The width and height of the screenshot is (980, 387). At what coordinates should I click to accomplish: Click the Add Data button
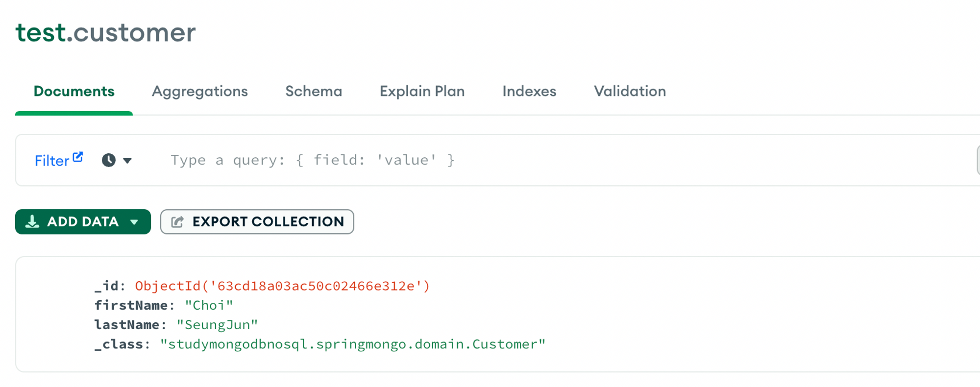coord(83,222)
